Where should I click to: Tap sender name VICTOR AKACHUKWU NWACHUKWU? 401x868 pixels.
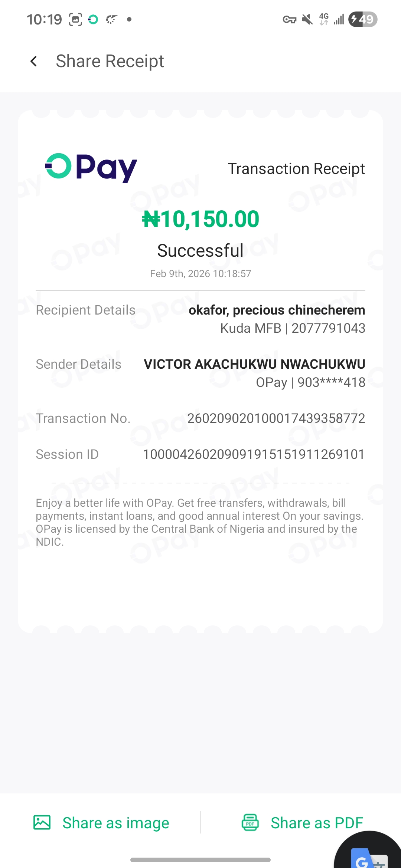point(254,364)
